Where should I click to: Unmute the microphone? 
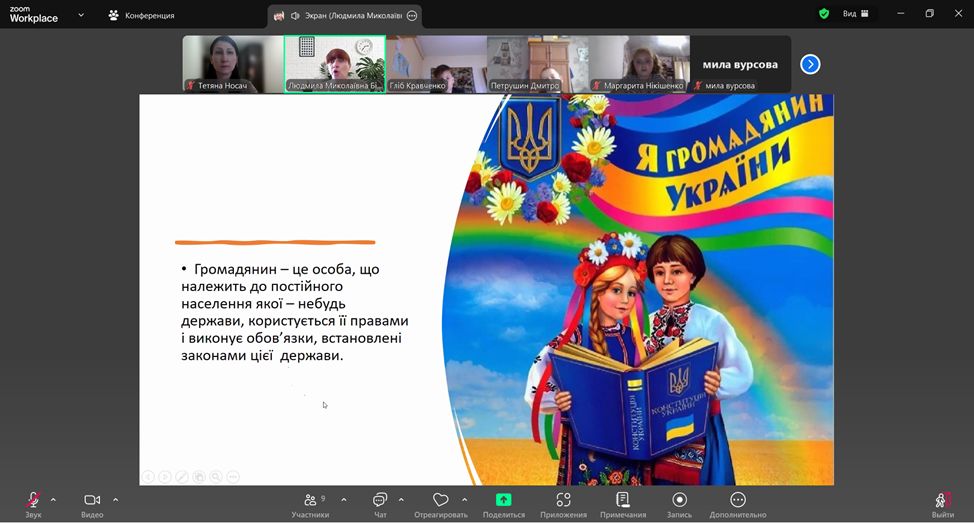click(x=33, y=501)
